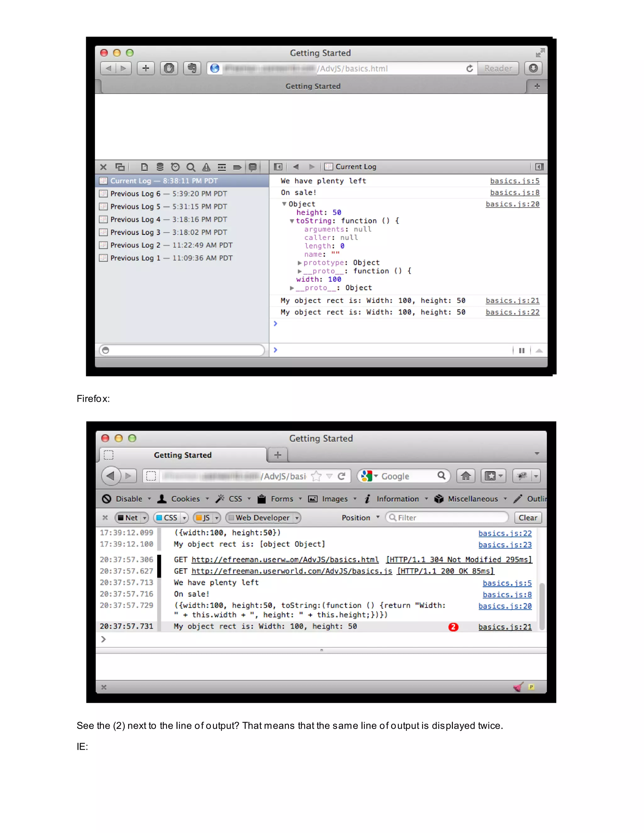Image resolution: width=644 pixels, height=833 pixels.
Task: Select Previous Log 5 entry
Action: pyautogui.click(x=182, y=207)
